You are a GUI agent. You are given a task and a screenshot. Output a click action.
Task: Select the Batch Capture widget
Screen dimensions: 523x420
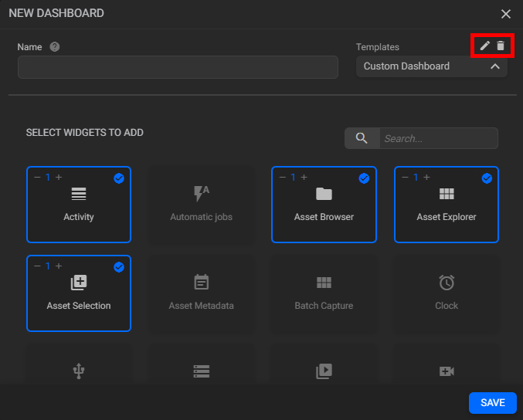(324, 293)
